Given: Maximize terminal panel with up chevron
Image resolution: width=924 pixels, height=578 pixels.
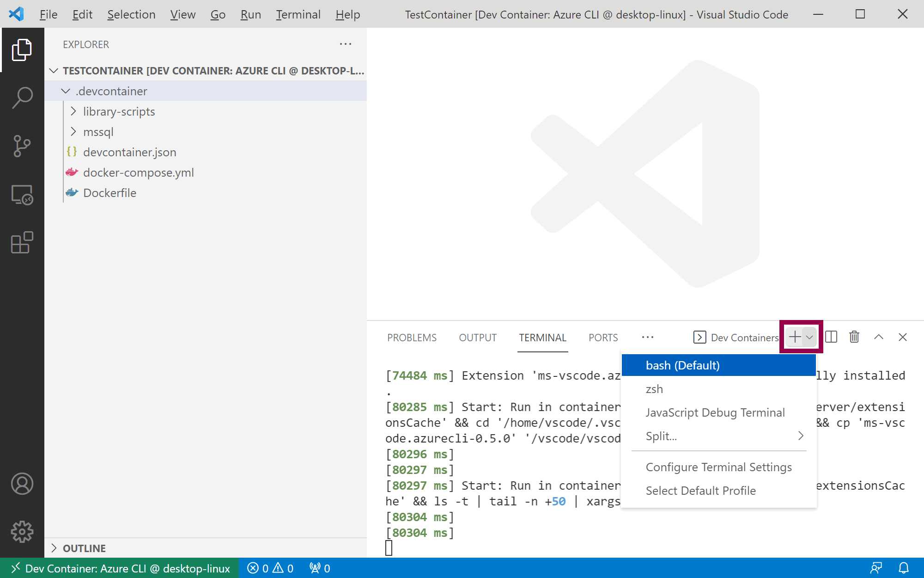Looking at the screenshot, I should (879, 337).
